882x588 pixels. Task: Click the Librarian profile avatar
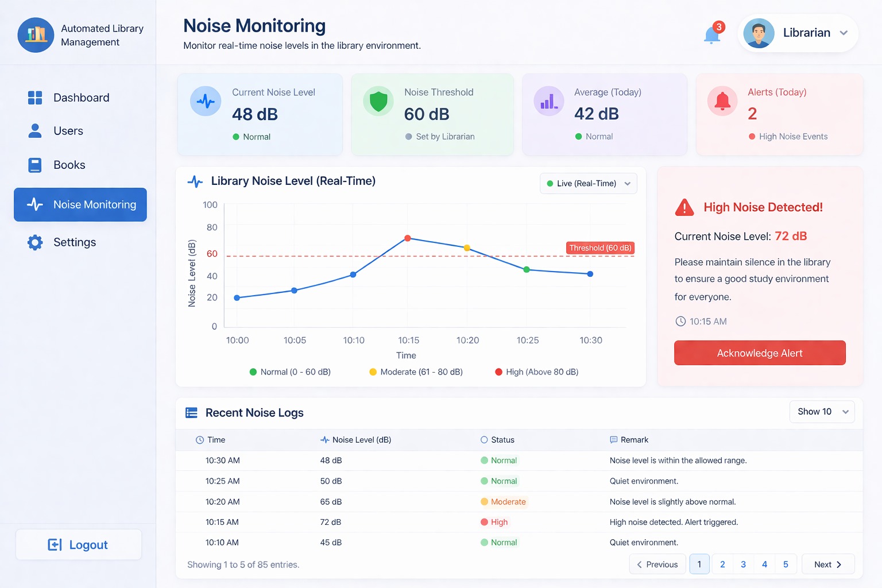click(x=759, y=33)
